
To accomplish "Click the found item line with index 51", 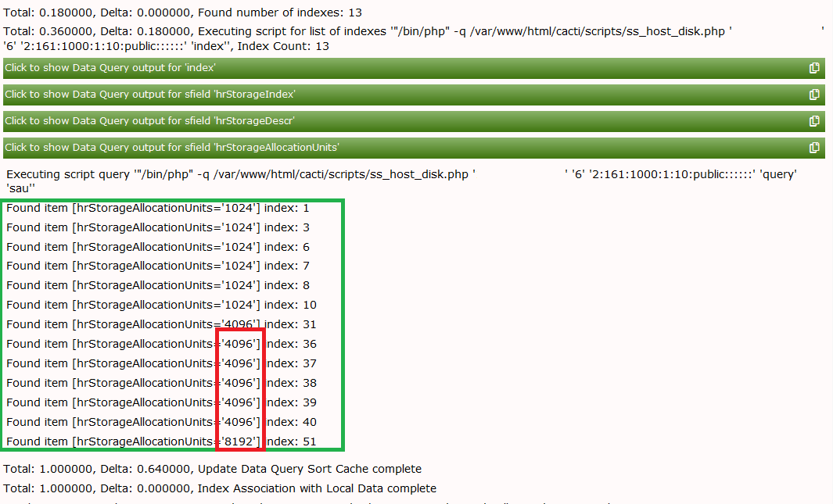I will pyautogui.click(x=156, y=441).
